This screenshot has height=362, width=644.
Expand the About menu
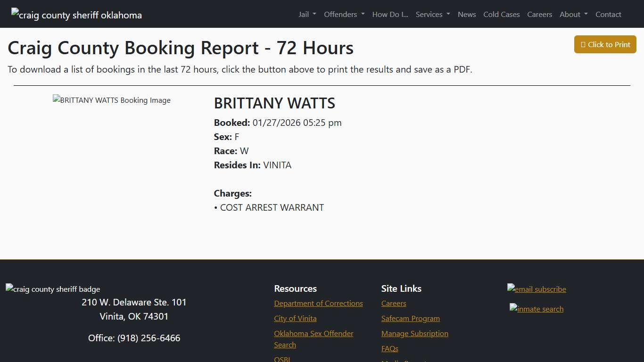pos(573,14)
